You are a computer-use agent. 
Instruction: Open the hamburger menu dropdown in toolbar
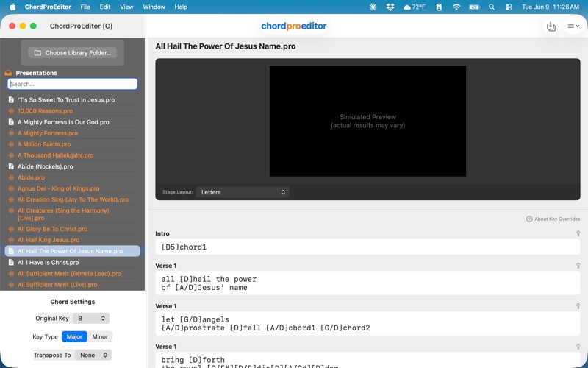tap(573, 26)
